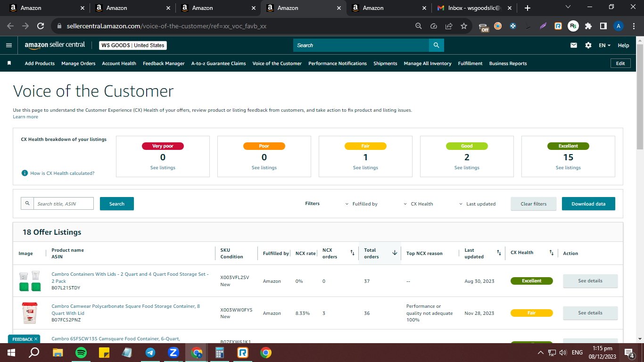See listings under the Good CX Health card
Image resolution: width=644 pixels, height=362 pixels.
(467, 168)
